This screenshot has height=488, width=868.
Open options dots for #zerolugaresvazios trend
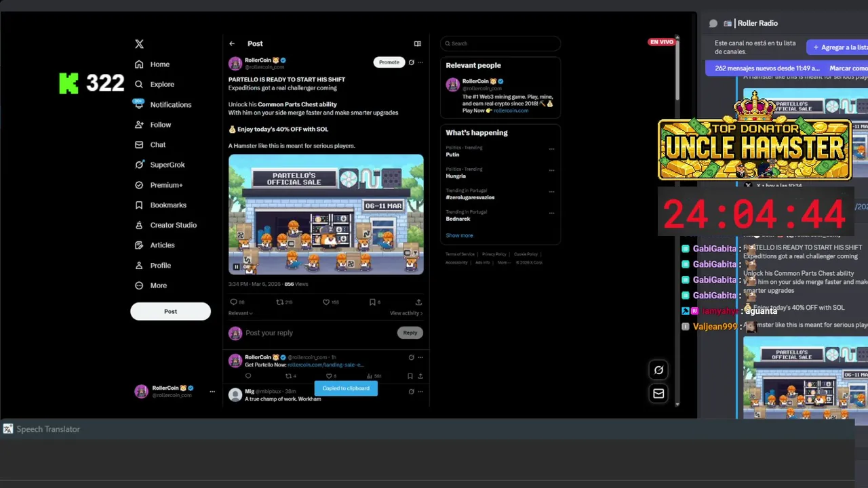click(x=551, y=192)
